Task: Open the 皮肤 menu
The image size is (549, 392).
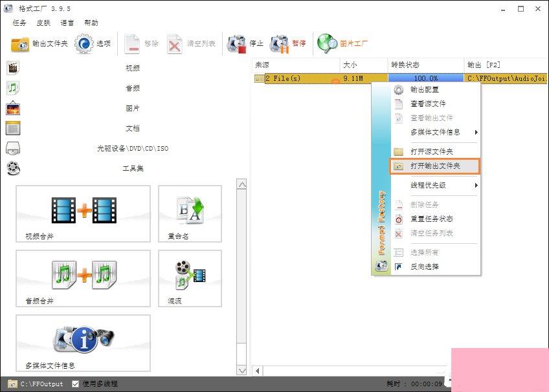Action: point(43,23)
